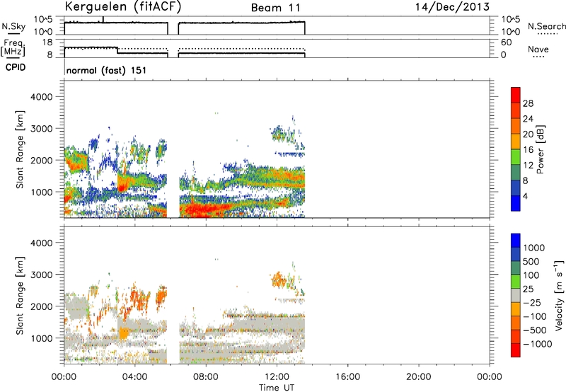Click the '1000' velocity colorbar value
Image resolution: width=566 pixels, height=392 pixels.
(534, 248)
